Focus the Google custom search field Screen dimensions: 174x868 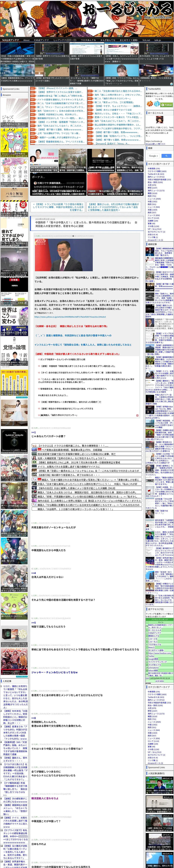point(153,156)
